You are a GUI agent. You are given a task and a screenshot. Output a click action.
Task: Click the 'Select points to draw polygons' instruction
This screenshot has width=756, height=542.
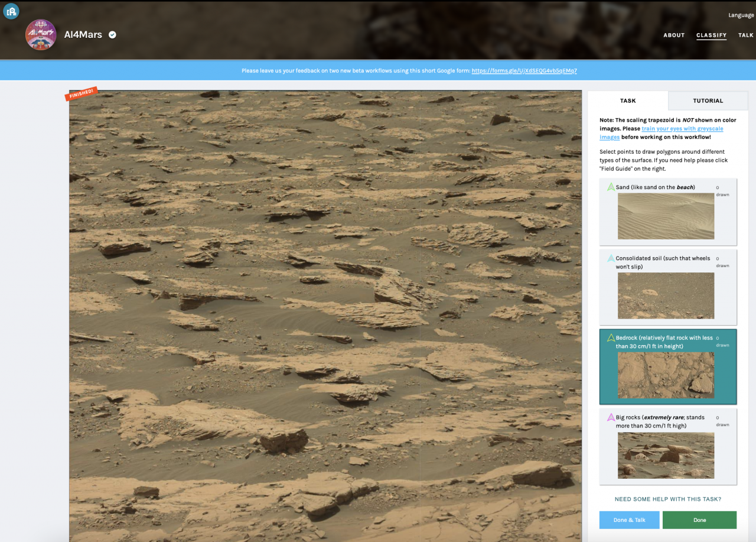click(663, 160)
